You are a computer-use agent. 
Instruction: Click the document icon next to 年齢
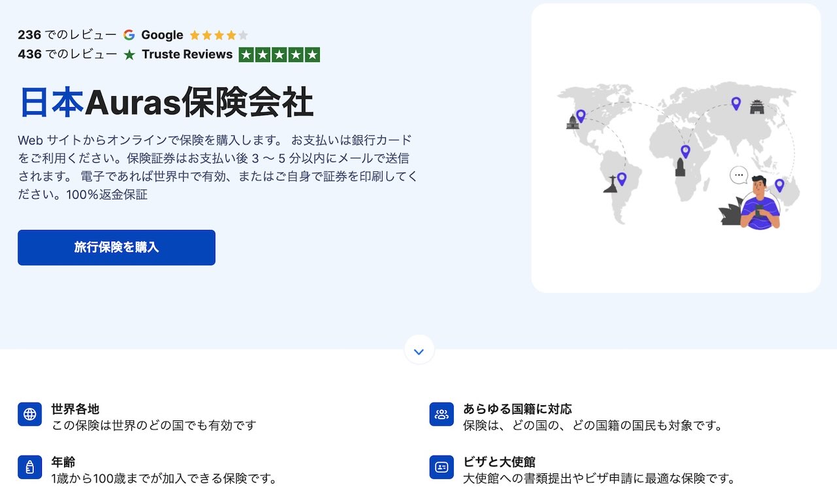(29, 467)
